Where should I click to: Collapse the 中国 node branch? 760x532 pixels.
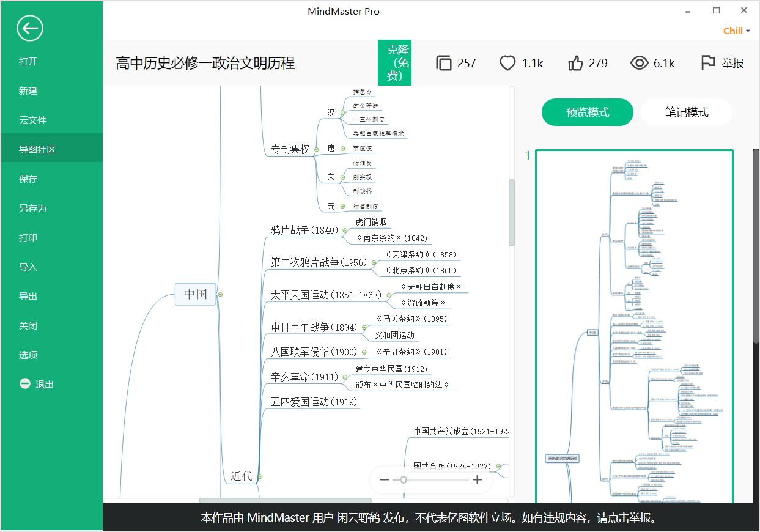220,294
